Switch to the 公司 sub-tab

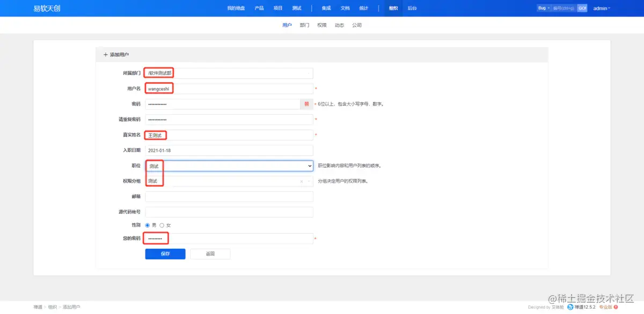(x=357, y=25)
